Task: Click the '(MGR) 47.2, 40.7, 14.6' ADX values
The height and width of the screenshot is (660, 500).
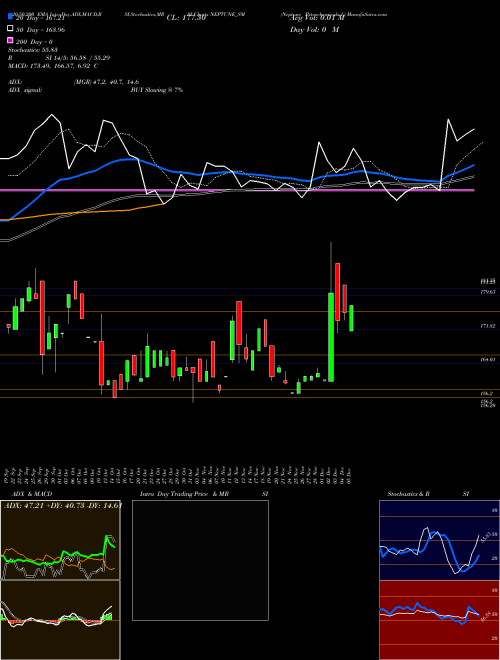Action: pos(106,82)
